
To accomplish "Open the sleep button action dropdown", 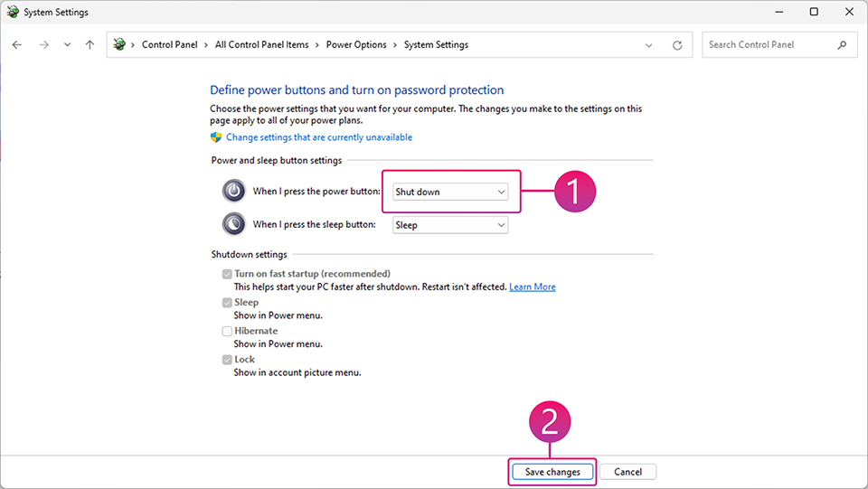I will click(x=450, y=225).
